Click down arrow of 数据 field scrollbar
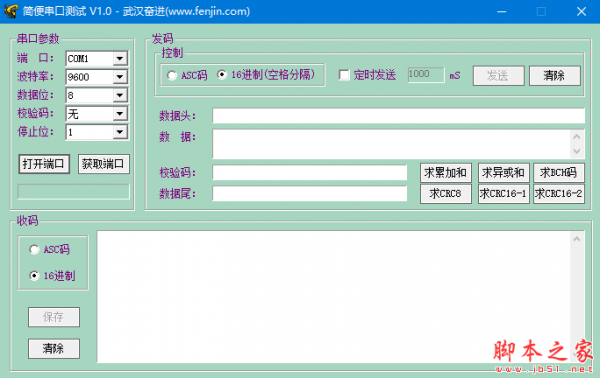Screen dimensions: 600x378 coord(577,151)
